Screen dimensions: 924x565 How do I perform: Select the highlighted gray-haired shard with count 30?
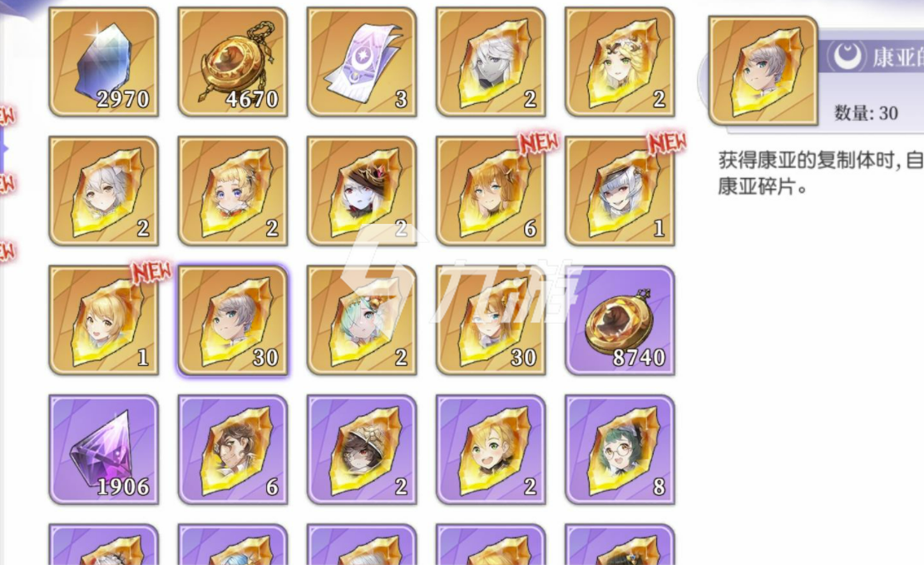pos(233,320)
